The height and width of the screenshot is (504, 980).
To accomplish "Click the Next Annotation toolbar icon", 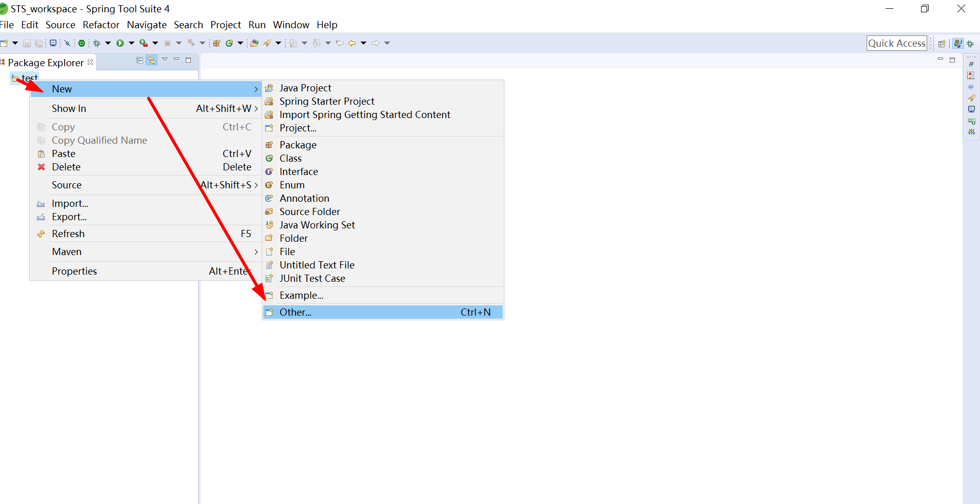I will pyautogui.click(x=293, y=43).
